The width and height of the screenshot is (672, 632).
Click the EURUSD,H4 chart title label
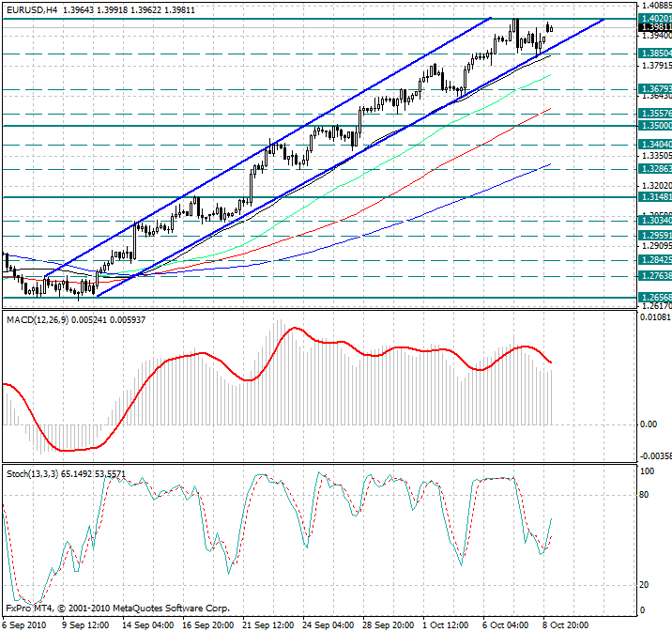click(31, 8)
